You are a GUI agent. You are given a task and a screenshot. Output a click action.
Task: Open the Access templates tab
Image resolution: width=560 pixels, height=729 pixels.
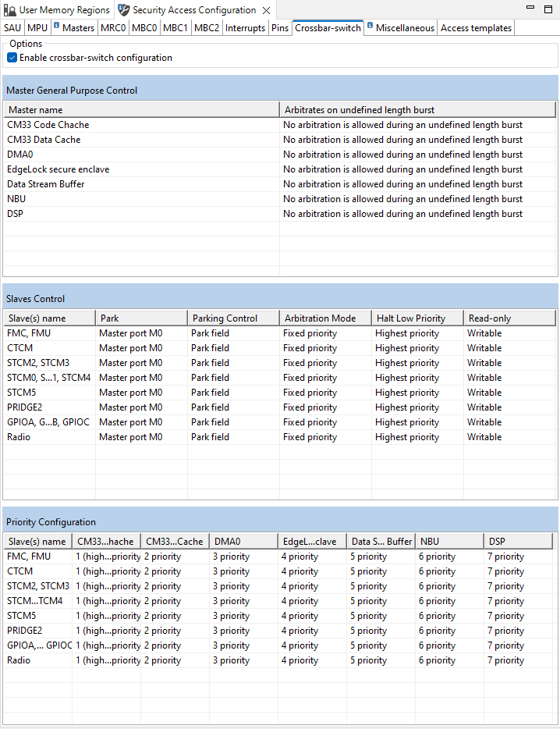pos(476,28)
